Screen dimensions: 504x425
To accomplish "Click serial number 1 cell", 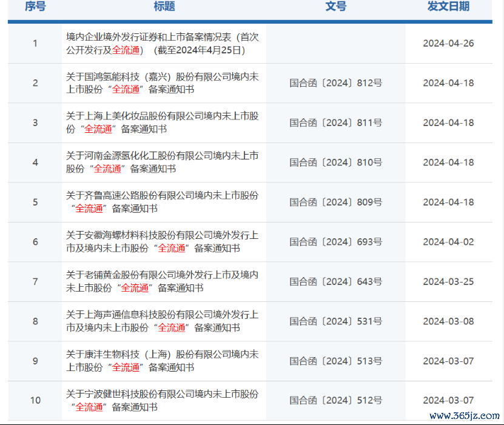I will 35,44.
